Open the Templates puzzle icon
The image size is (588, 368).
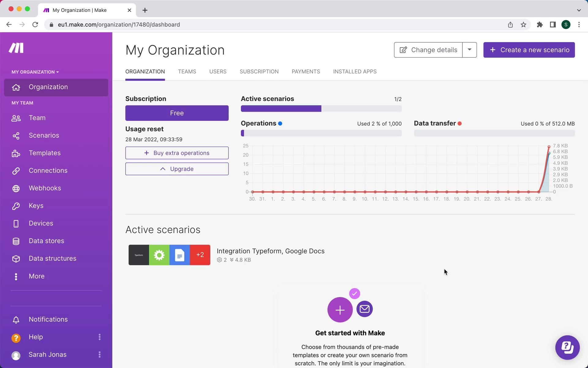pos(16,153)
